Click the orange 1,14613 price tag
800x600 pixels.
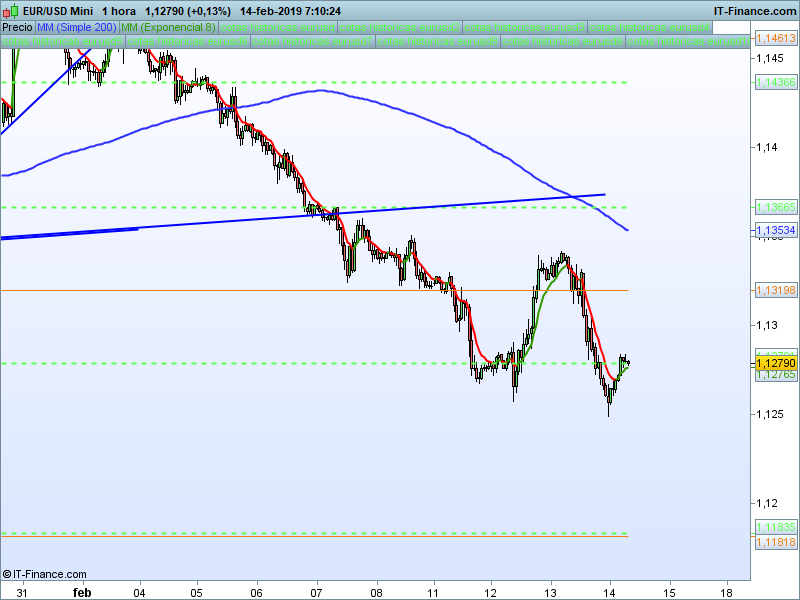(x=776, y=38)
